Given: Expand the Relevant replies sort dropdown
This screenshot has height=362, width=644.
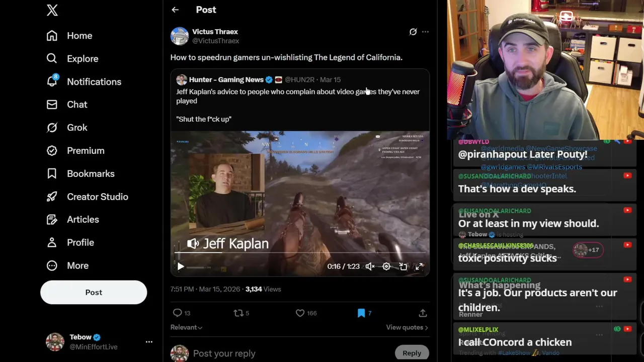Looking at the screenshot, I should (186, 327).
